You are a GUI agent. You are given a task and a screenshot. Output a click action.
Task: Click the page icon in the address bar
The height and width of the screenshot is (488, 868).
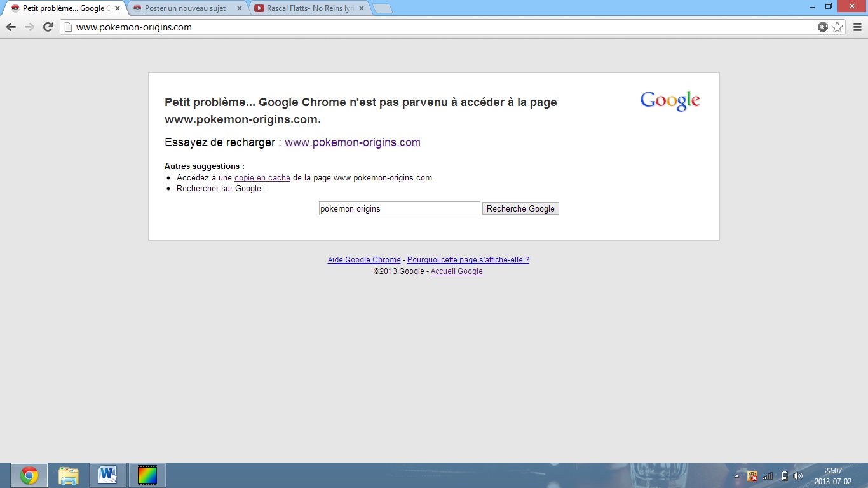tap(67, 27)
